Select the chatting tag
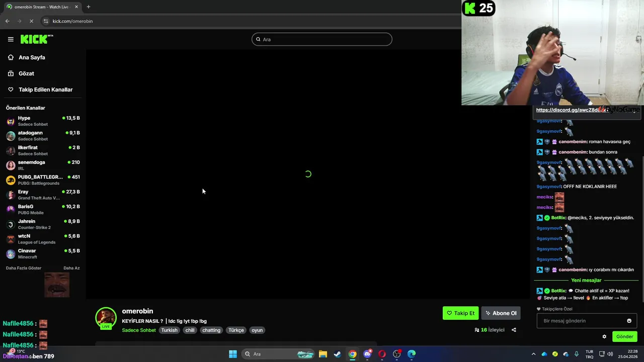This screenshot has width=644, height=362. tap(211, 330)
